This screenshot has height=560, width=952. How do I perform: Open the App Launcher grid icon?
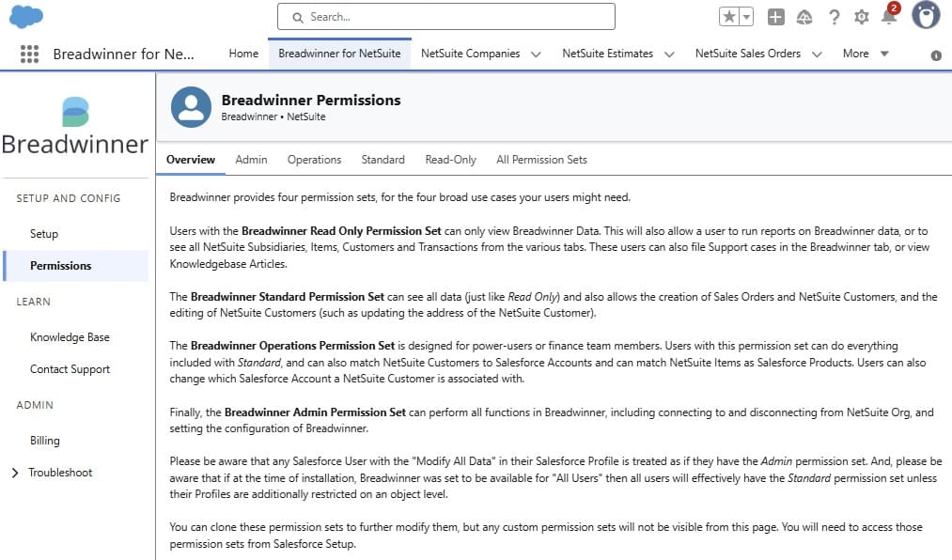29,54
